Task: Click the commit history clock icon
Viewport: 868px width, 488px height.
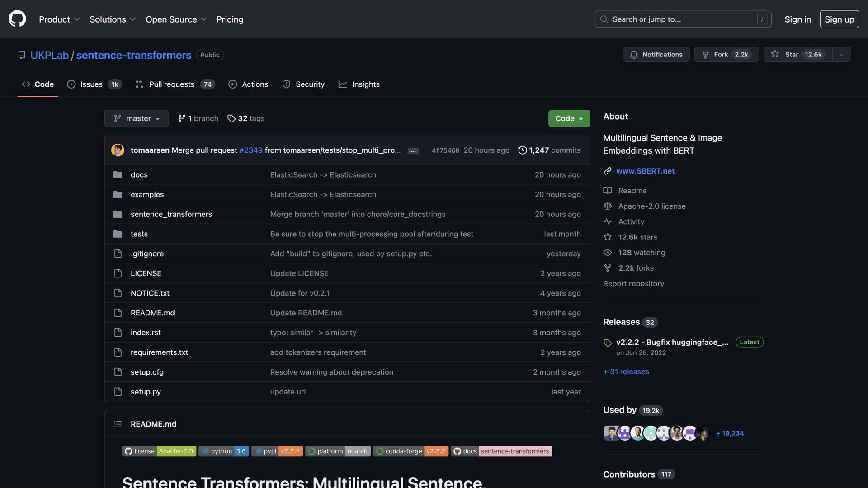Action: click(x=522, y=150)
